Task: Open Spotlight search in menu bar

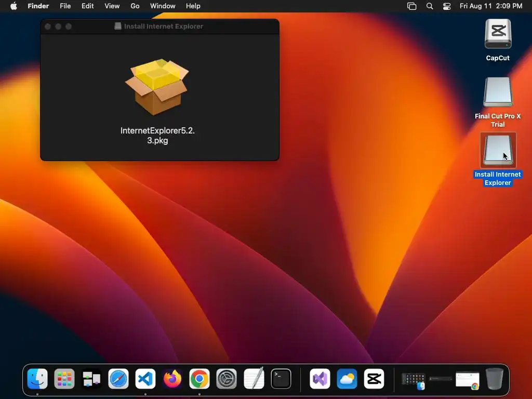Action: 430,6
